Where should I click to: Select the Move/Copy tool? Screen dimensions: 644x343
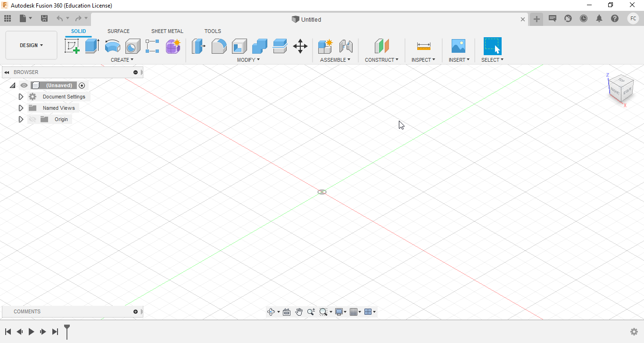pyautogui.click(x=300, y=46)
